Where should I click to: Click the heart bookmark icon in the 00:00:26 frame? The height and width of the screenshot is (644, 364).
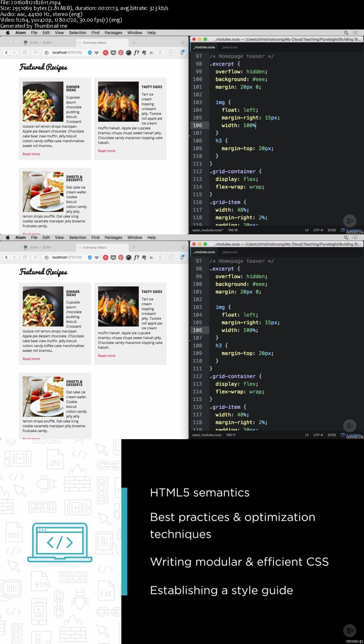pos(96,53)
